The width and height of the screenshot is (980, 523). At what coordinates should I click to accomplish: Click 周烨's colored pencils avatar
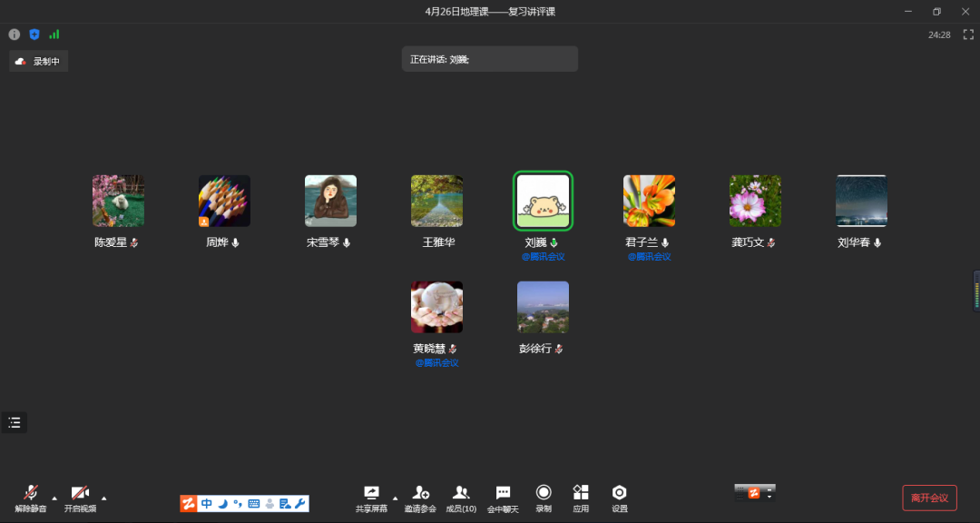point(224,201)
